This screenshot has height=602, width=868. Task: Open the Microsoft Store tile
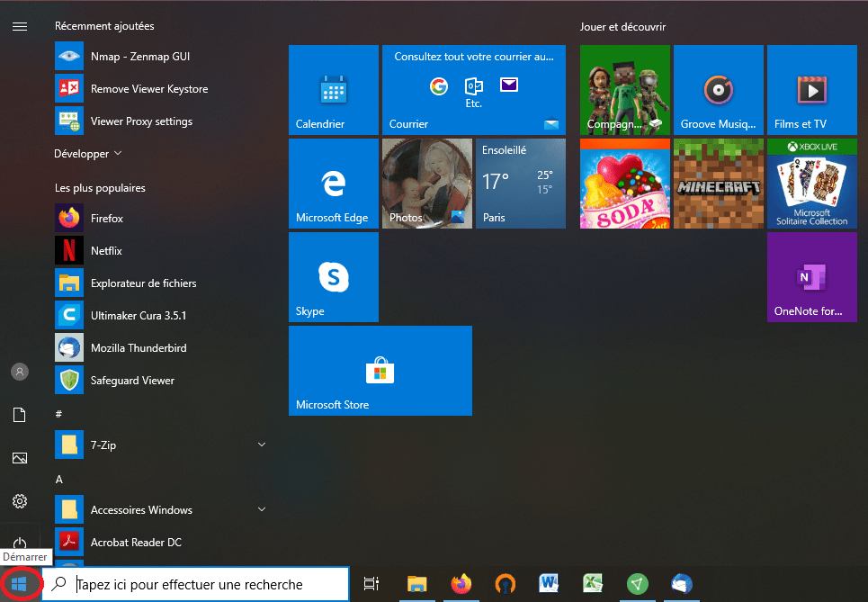(380, 371)
